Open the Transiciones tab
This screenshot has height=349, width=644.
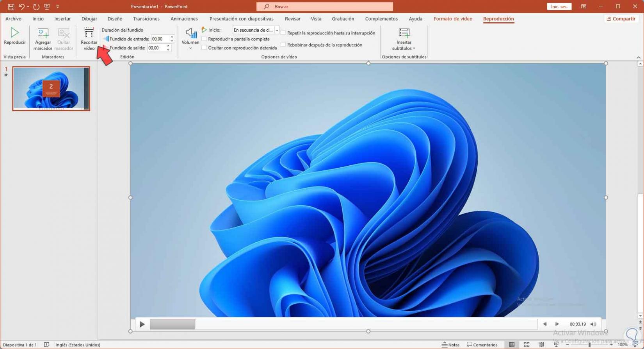[146, 19]
